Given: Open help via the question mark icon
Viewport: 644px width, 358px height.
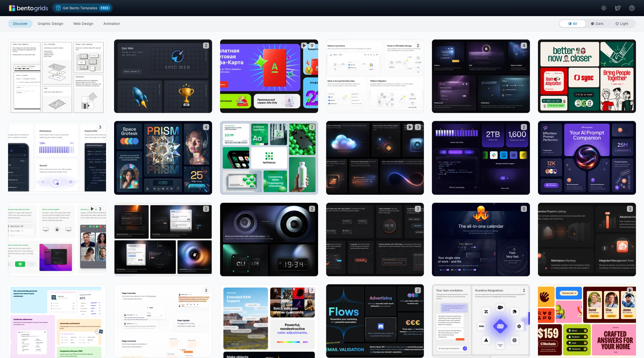Looking at the screenshot, I should click(632, 8).
